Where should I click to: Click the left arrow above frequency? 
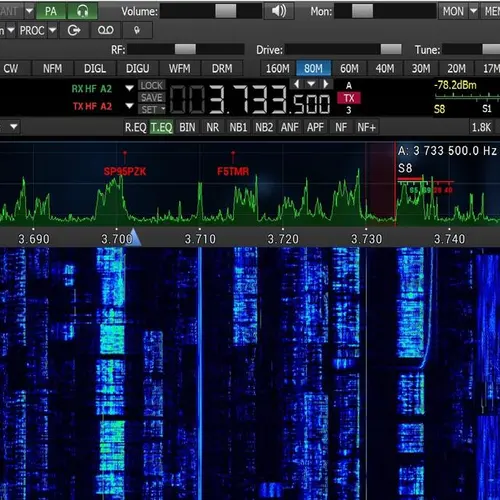tap(296, 84)
